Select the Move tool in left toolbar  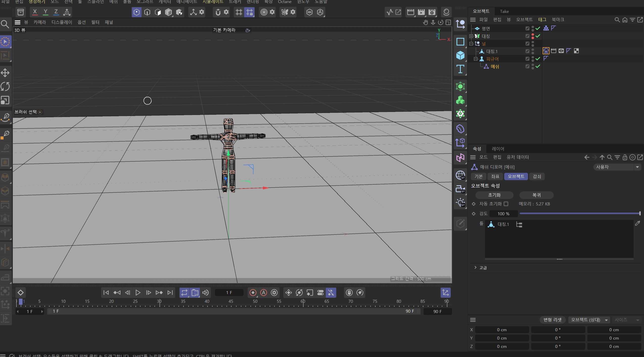(5, 73)
